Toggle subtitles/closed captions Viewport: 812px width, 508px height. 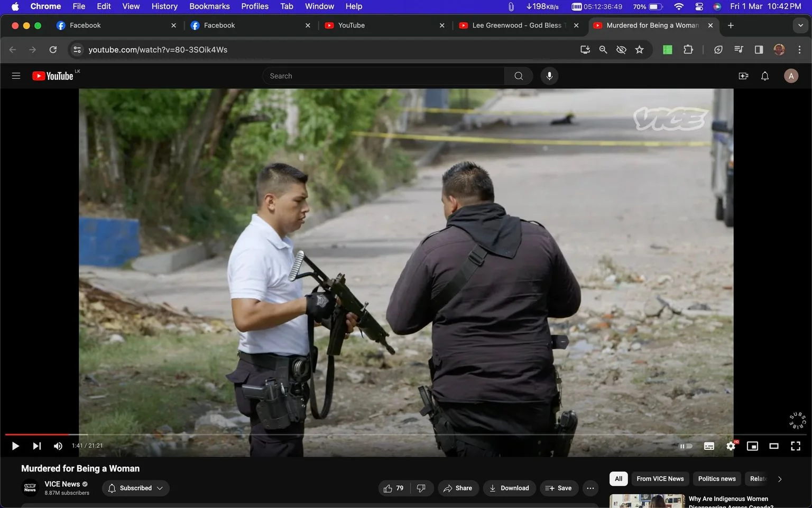[x=709, y=446]
